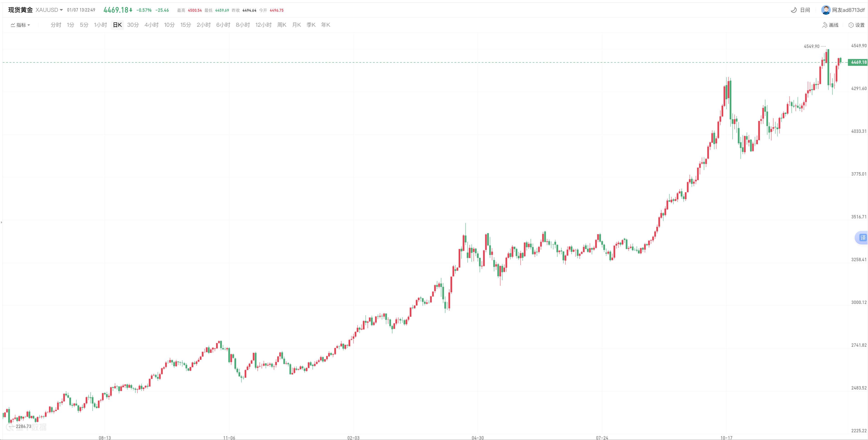The width and height of the screenshot is (868, 440).
Task: Select the 1小时 interval tab
Action: (100, 25)
